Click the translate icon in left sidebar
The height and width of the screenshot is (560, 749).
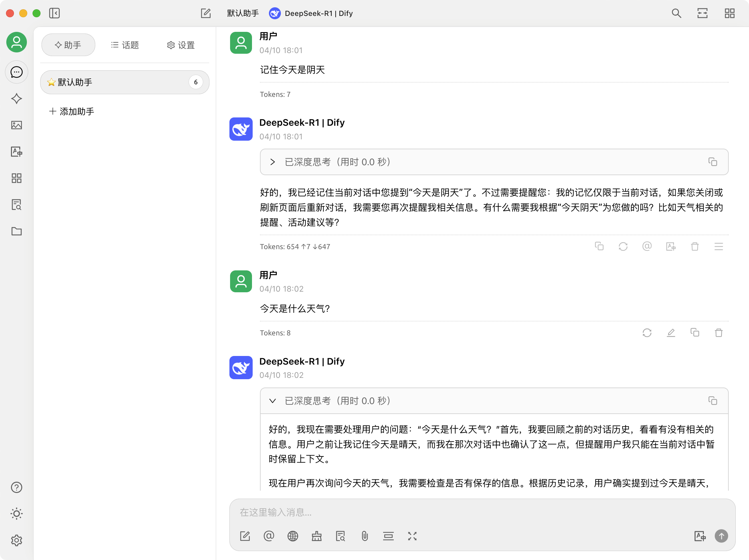[16, 152]
